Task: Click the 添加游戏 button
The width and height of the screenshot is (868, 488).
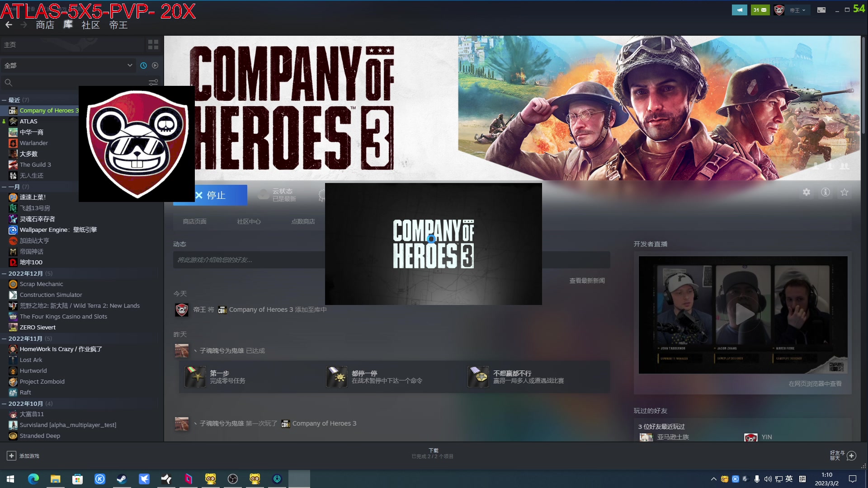Action: [23, 455]
